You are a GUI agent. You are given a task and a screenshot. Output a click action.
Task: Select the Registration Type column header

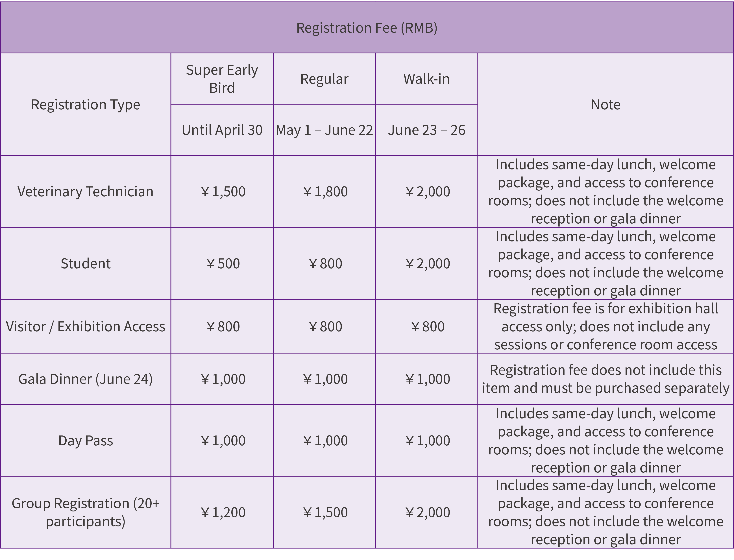coord(85,105)
